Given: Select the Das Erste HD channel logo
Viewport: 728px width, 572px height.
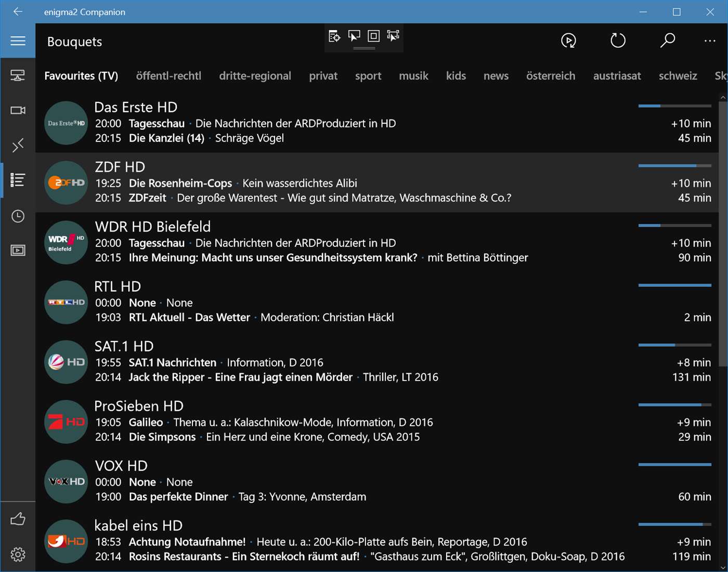Looking at the screenshot, I should coord(66,123).
